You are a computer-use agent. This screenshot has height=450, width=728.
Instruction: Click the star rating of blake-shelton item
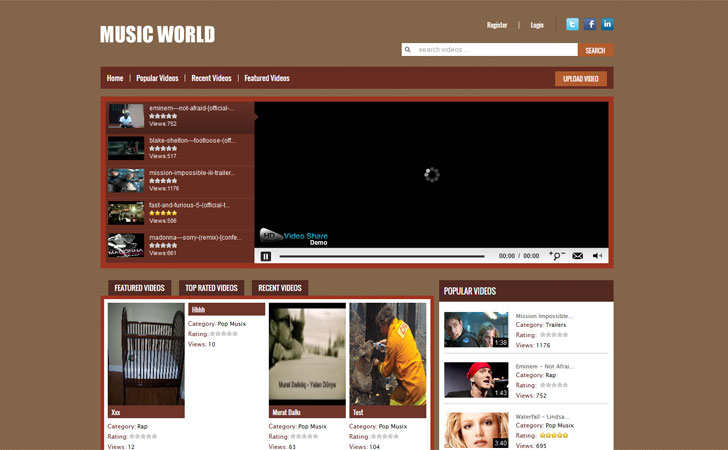[x=163, y=148]
